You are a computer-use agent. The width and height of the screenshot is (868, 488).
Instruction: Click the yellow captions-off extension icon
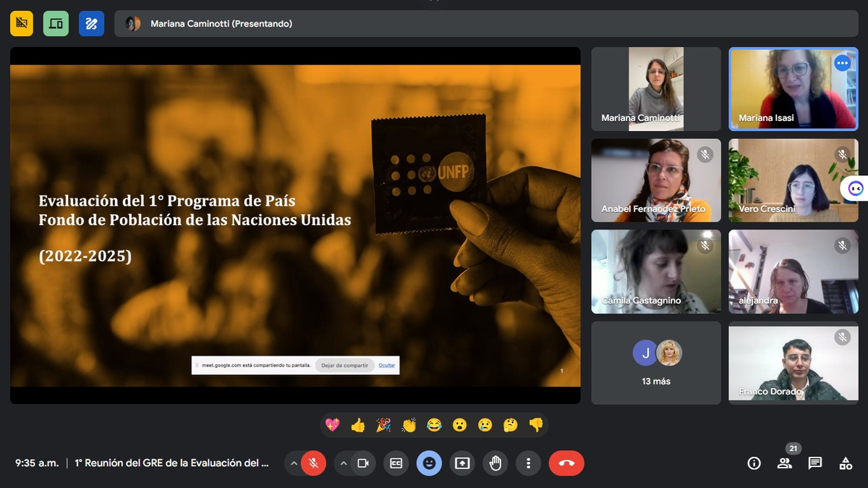click(x=21, y=24)
